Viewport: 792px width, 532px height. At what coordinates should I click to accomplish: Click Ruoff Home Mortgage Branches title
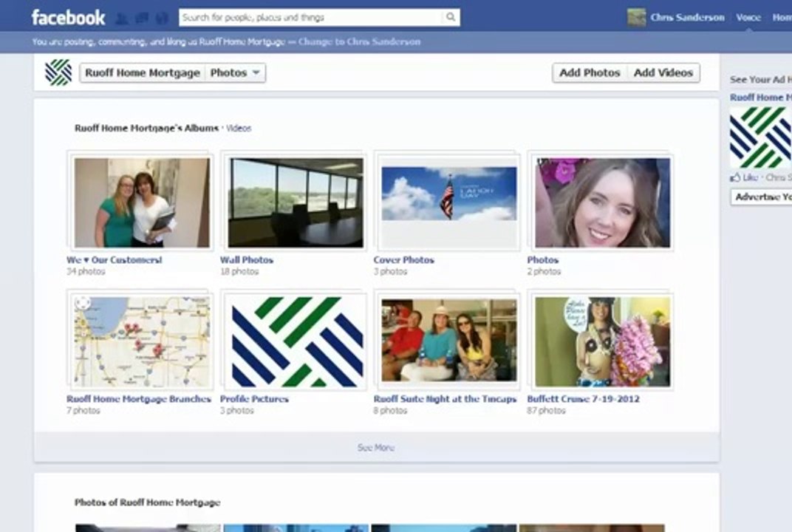click(x=139, y=399)
